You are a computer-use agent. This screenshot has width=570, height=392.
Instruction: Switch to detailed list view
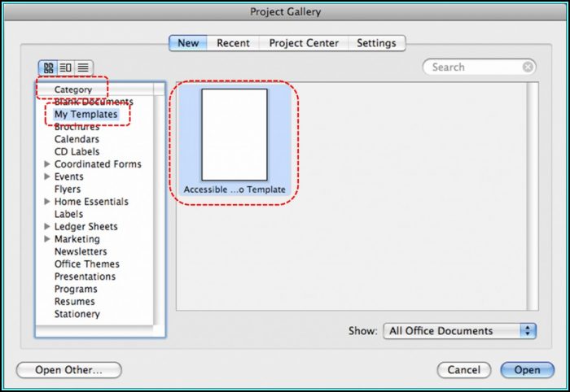click(x=66, y=68)
